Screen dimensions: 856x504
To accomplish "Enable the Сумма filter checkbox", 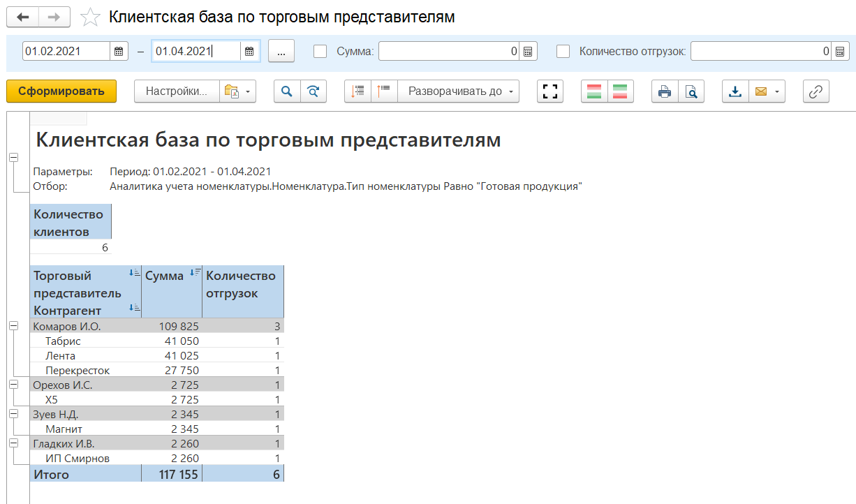I will coord(320,51).
